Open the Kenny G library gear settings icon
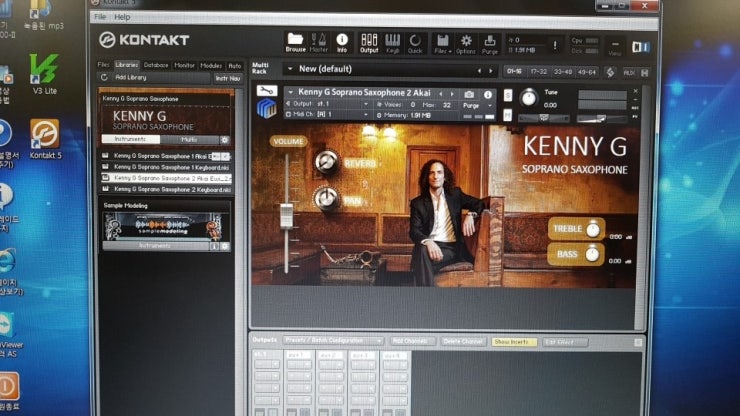Viewport: 740px width, 416px height. pyautogui.click(x=225, y=140)
